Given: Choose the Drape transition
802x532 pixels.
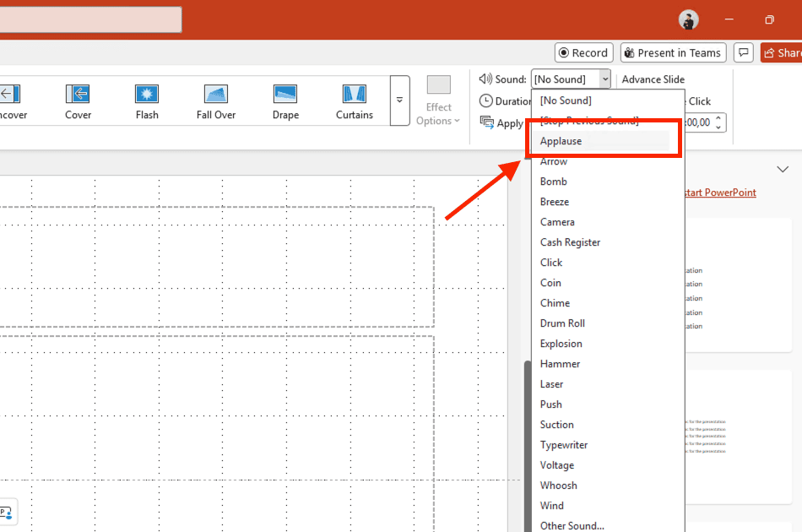Looking at the screenshot, I should pyautogui.click(x=285, y=102).
